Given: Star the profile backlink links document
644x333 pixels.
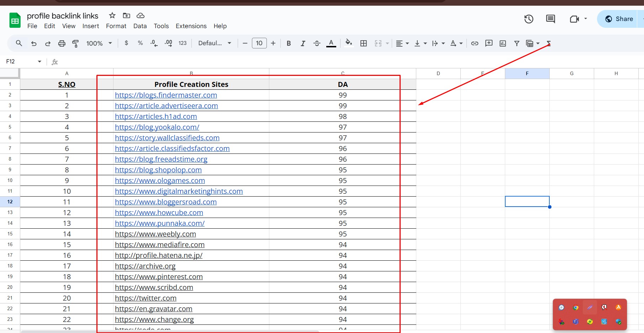Looking at the screenshot, I should pos(112,15).
